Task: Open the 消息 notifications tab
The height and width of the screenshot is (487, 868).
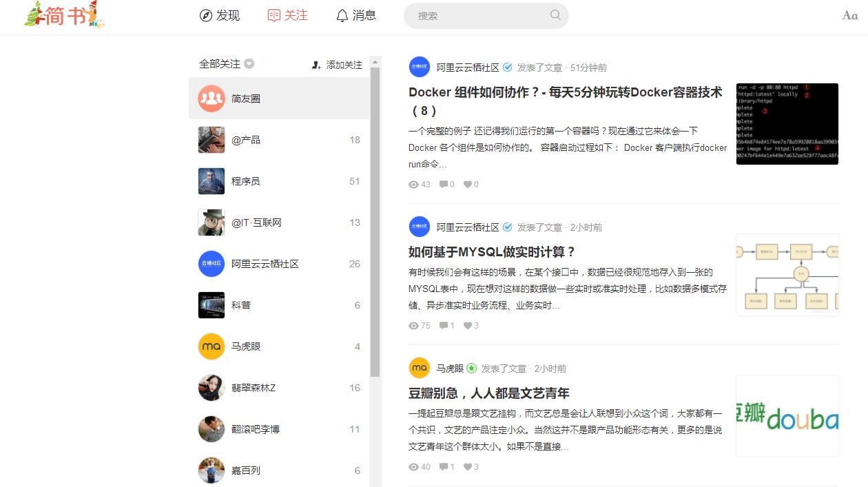Action: coord(355,15)
